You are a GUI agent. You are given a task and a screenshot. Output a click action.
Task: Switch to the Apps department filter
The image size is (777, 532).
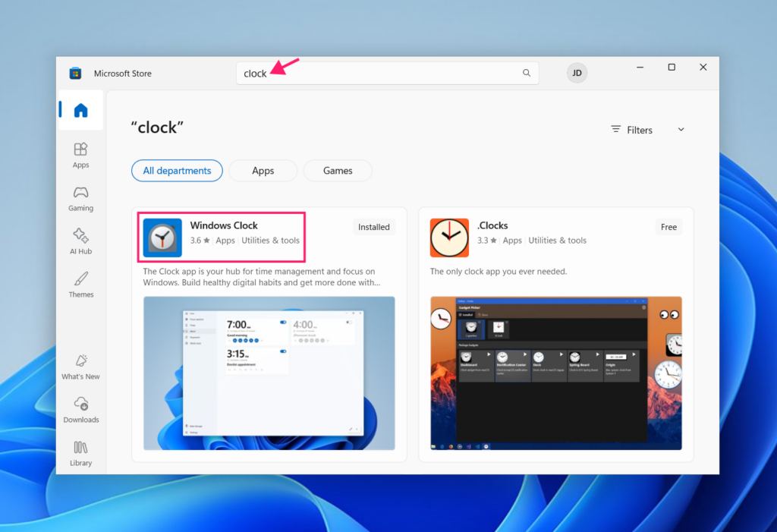pyautogui.click(x=263, y=171)
